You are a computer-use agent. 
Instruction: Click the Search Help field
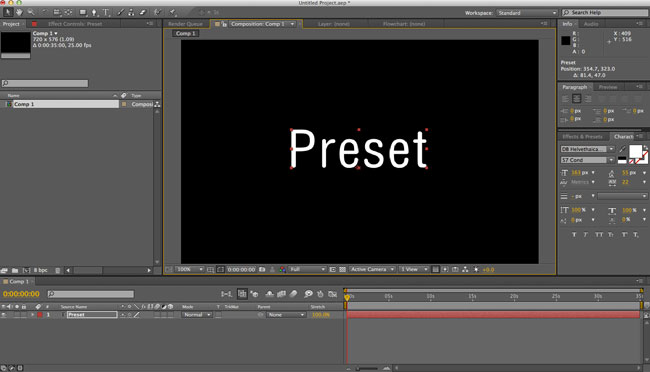(603, 13)
